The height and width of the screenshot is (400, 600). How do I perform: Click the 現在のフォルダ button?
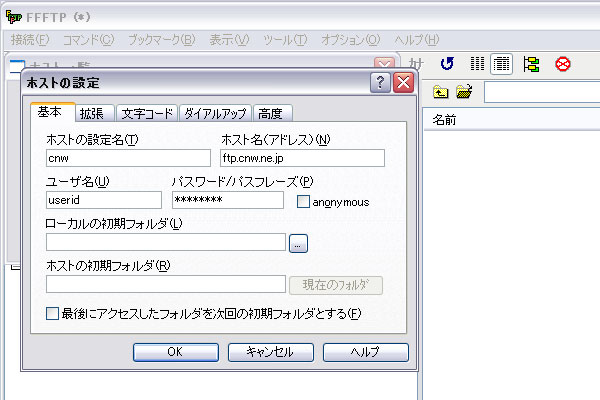click(x=336, y=285)
